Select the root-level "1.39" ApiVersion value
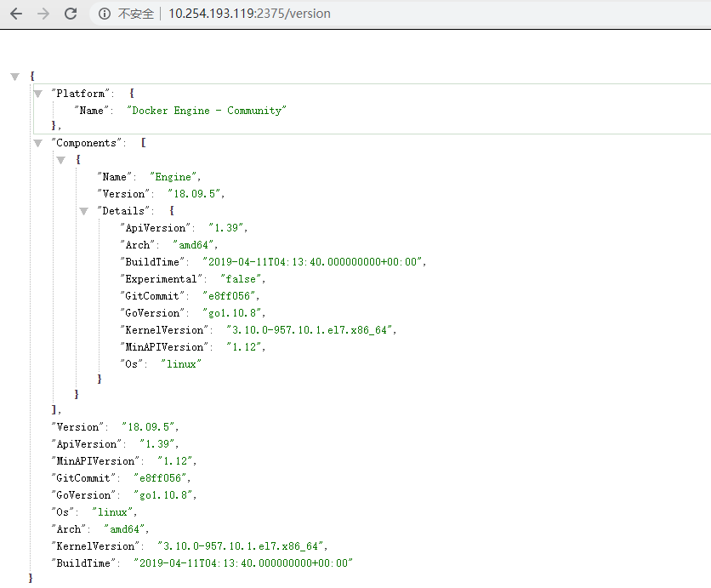The height and width of the screenshot is (588, 711). click(156, 443)
